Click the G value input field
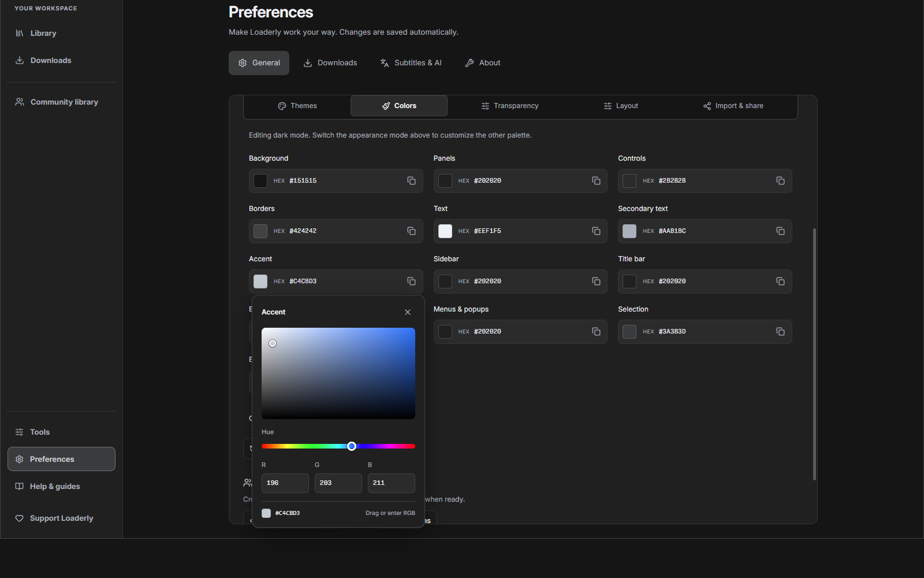 pyautogui.click(x=338, y=483)
